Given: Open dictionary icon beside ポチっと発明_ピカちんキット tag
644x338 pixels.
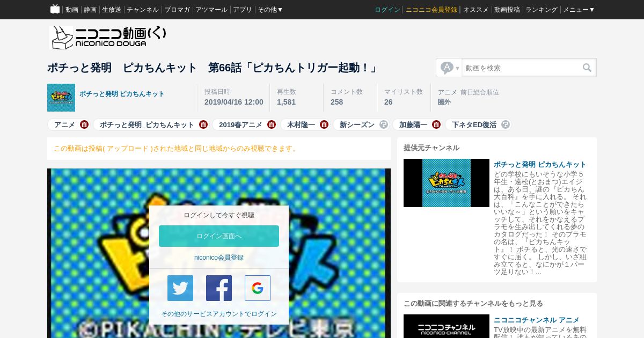Looking at the screenshot, I should click(203, 124).
